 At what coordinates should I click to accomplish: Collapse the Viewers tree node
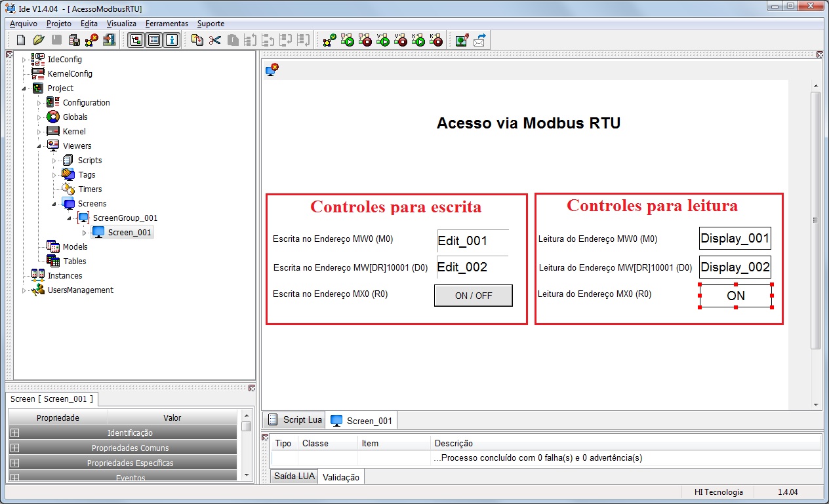pyautogui.click(x=39, y=146)
